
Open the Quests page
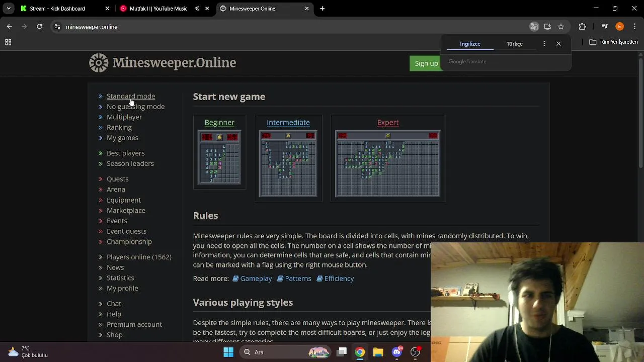click(x=118, y=179)
